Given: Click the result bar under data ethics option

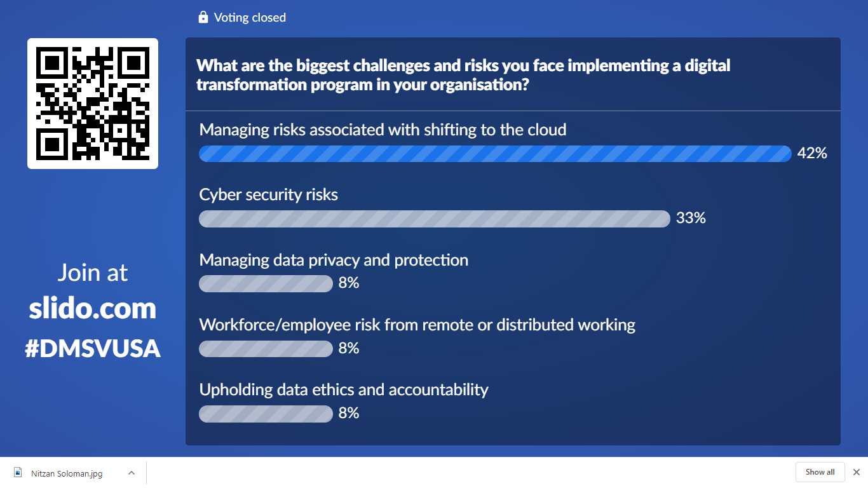Looking at the screenshot, I should (x=266, y=414).
